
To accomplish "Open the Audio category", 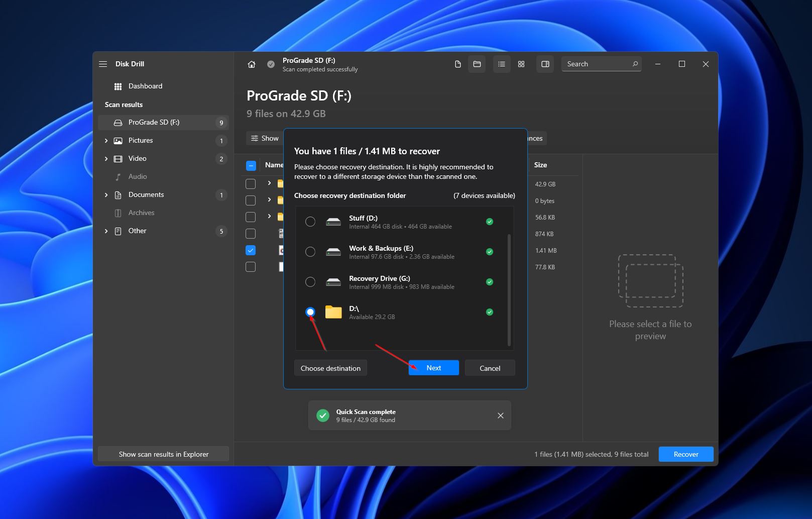I will pos(163,176).
